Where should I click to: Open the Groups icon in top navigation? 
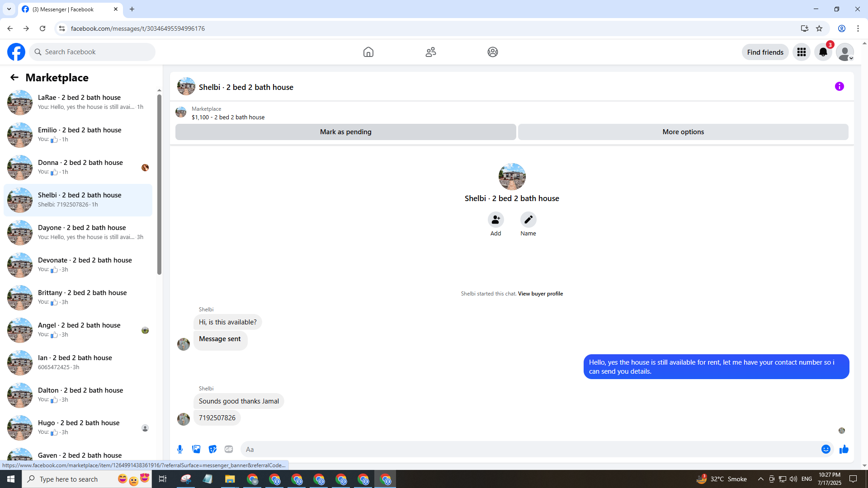click(x=493, y=52)
